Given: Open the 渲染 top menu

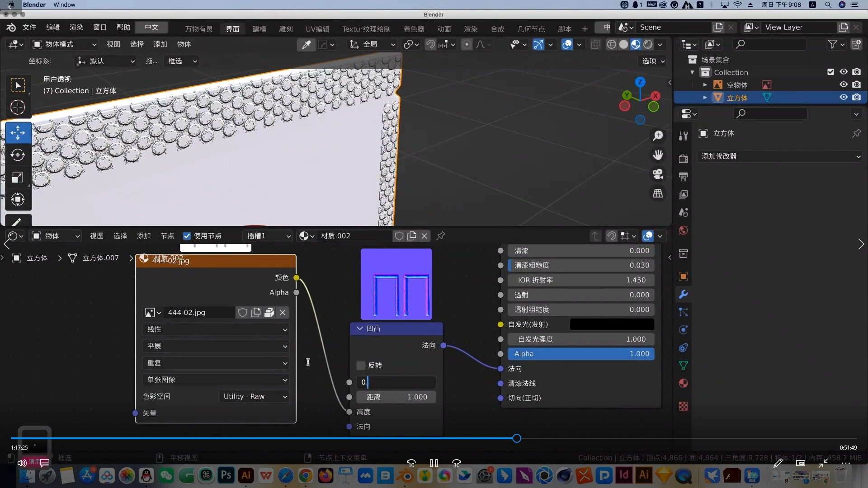Looking at the screenshot, I should pyautogui.click(x=76, y=27).
